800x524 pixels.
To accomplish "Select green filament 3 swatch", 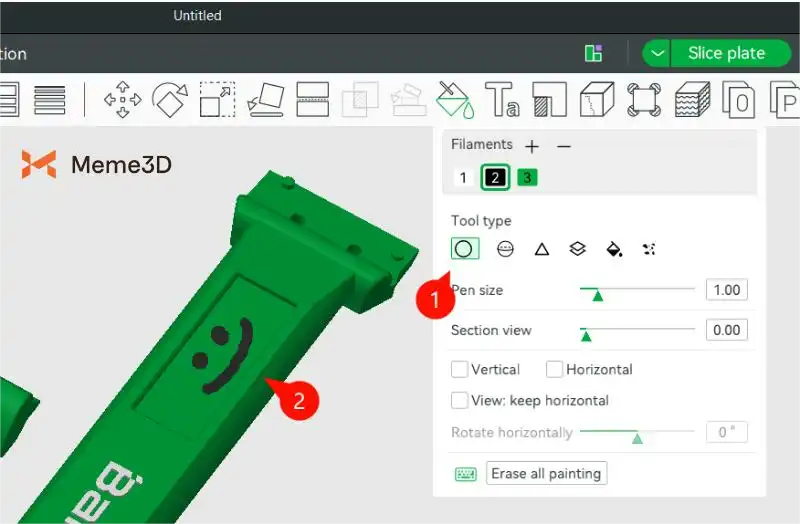I will click(x=527, y=178).
